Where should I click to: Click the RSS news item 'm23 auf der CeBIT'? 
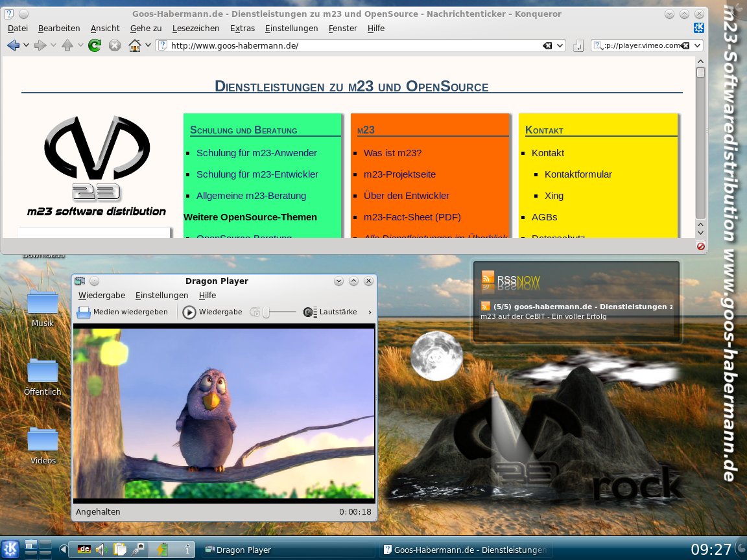coord(543,316)
